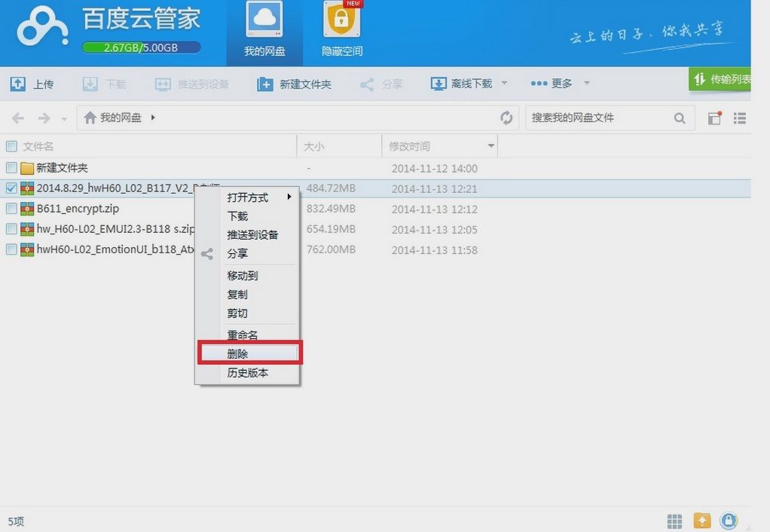This screenshot has height=532, width=770.
Task: Check the box for 新建文件夹 folder
Action: (11, 168)
